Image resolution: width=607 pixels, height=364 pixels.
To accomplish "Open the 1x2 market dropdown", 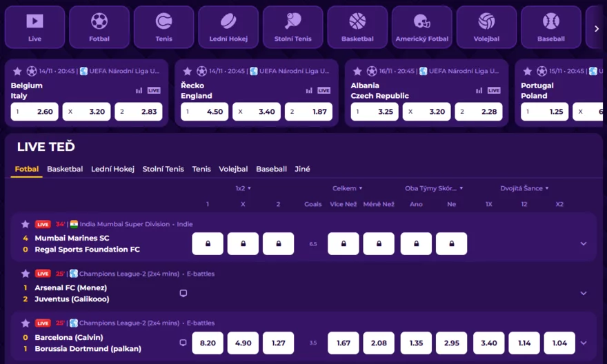I will coord(243,188).
